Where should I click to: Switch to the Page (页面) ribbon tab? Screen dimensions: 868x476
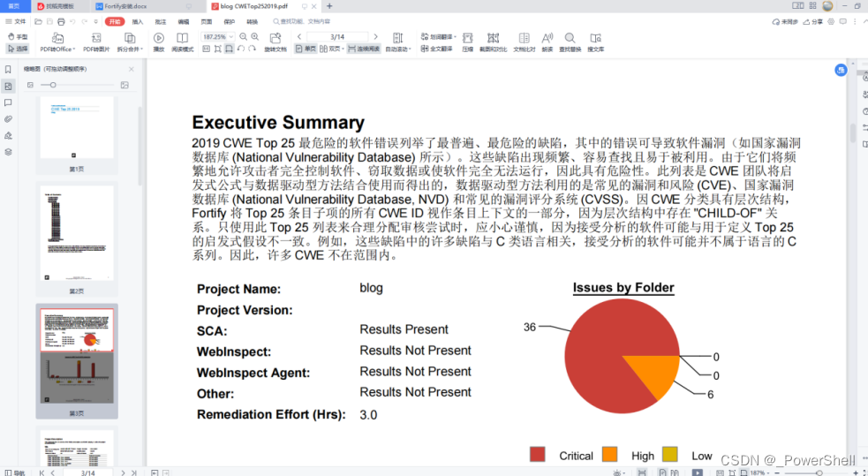206,21
